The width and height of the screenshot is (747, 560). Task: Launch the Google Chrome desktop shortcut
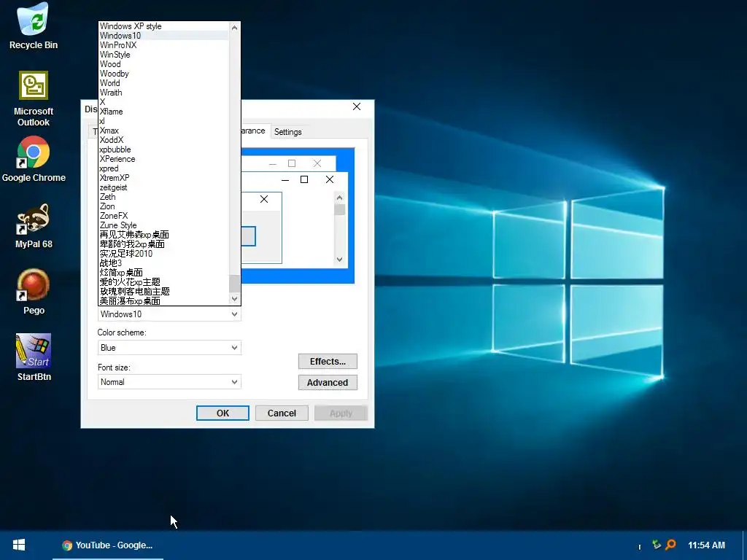34,159
